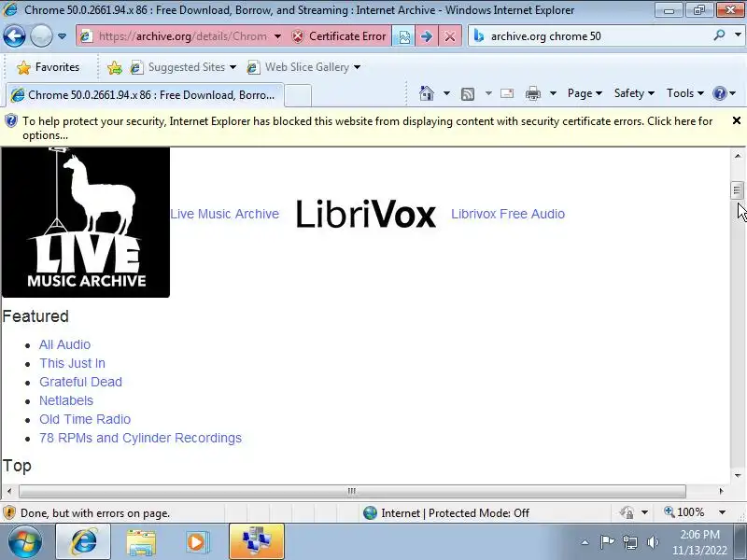The image size is (747, 560).
Task: Close the security information bar
Action: click(736, 120)
